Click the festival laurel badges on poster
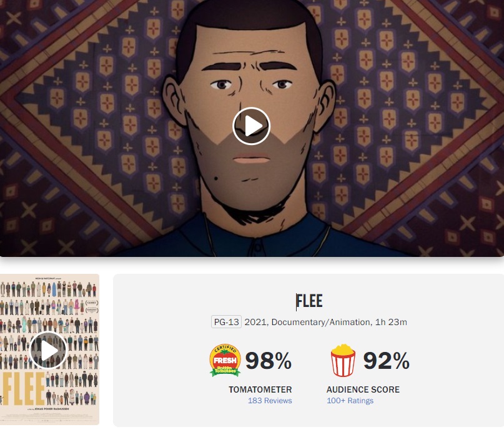The height and width of the screenshot is (432, 504). pyautogui.click(x=92, y=306)
